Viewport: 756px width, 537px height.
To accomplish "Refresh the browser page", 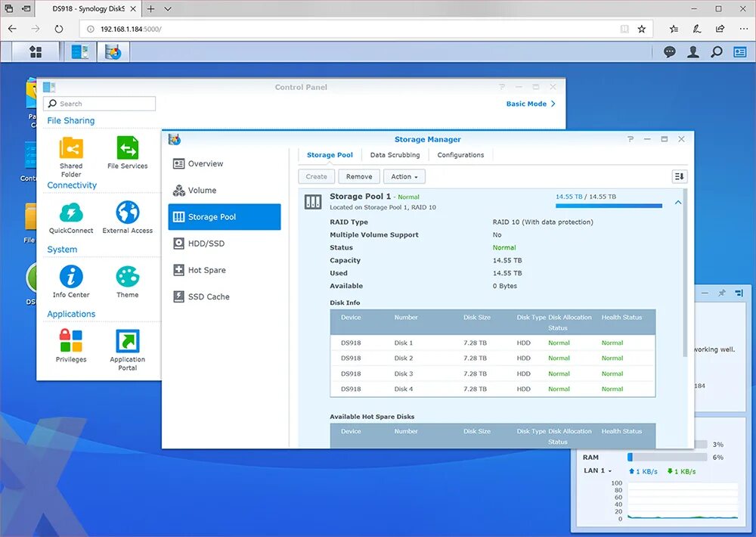I will point(58,29).
